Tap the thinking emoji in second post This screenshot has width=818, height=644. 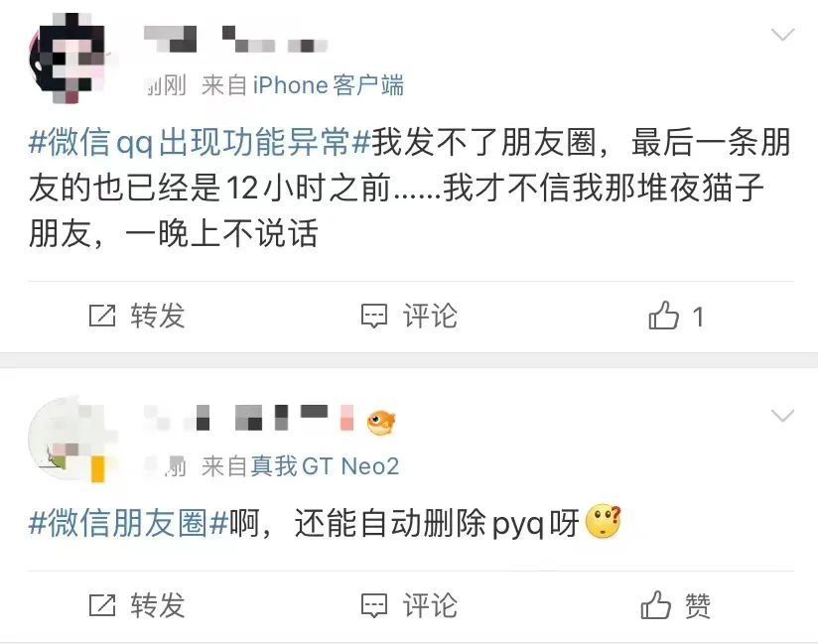604,522
